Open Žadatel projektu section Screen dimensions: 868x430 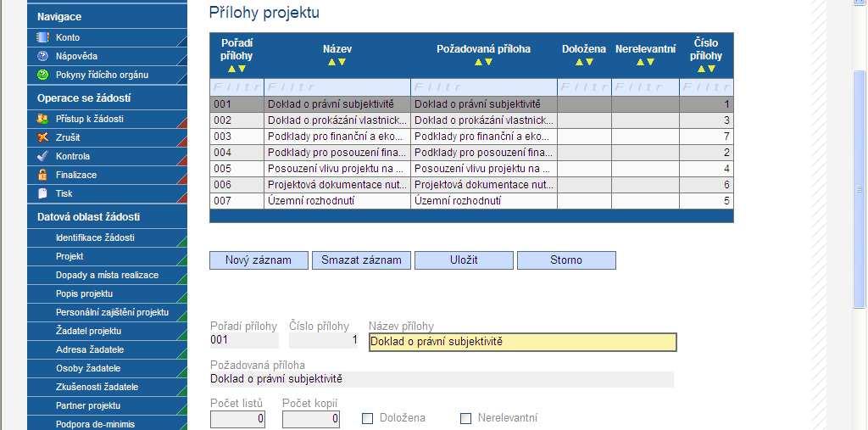point(107,331)
